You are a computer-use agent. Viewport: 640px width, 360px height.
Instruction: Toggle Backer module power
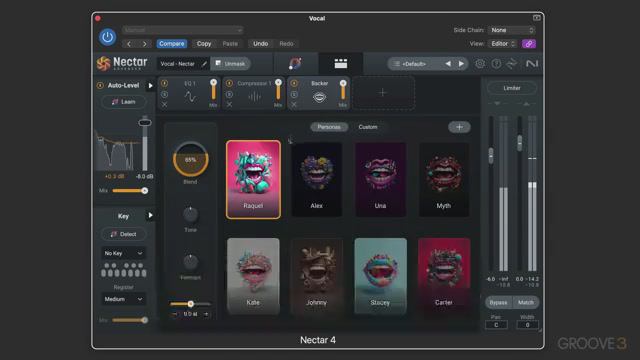pos(294,83)
